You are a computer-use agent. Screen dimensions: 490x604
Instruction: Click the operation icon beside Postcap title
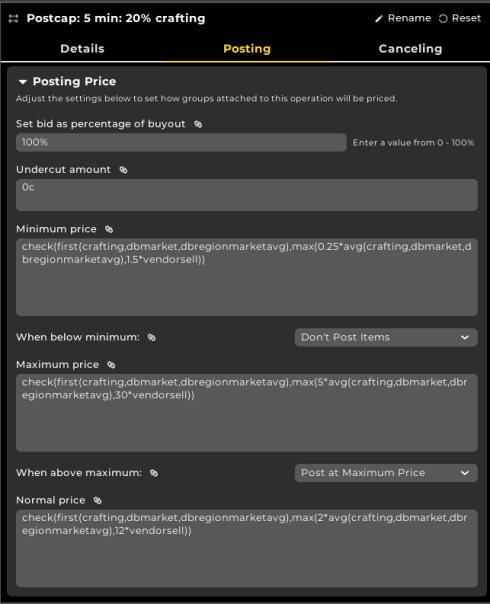[13, 18]
